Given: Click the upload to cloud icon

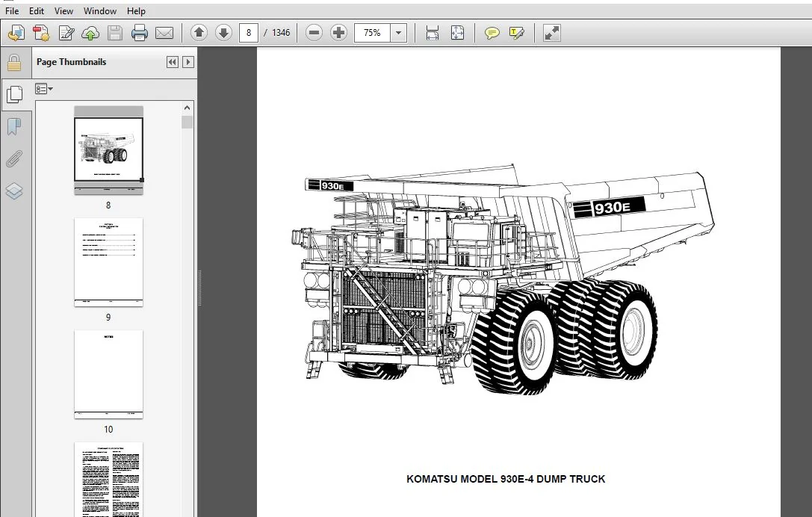Looking at the screenshot, I should click(90, 33).
